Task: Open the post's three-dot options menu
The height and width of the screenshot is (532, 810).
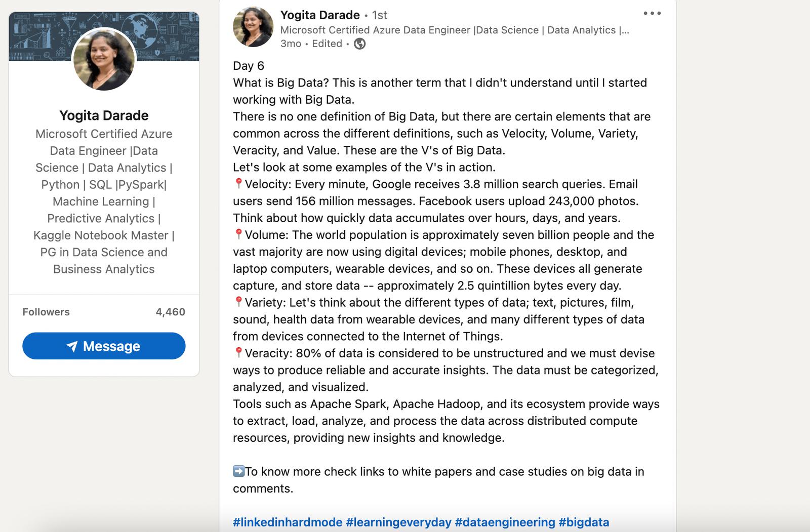Action: [652, 13]
